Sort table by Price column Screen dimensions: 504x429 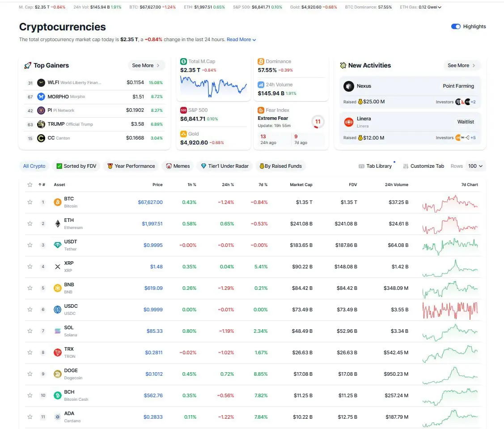[x=157, y=185]
